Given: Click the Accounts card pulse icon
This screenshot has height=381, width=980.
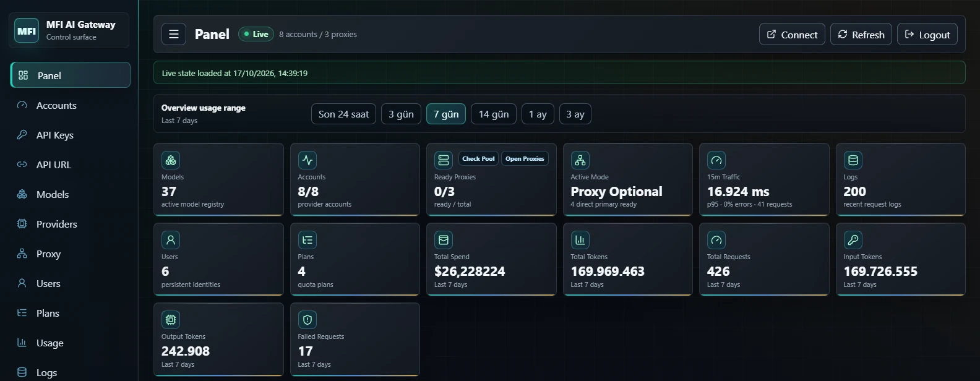Looking at the screenshot, I should tap(307, 160).
